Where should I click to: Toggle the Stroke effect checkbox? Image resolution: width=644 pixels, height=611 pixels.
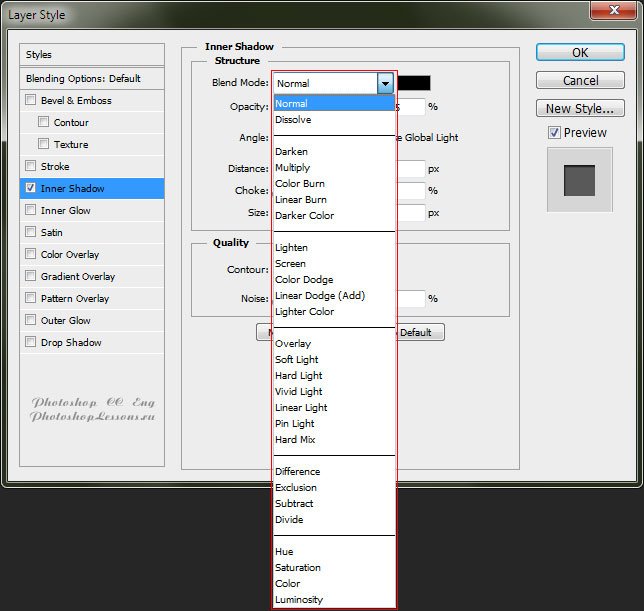tap(31, 166)
